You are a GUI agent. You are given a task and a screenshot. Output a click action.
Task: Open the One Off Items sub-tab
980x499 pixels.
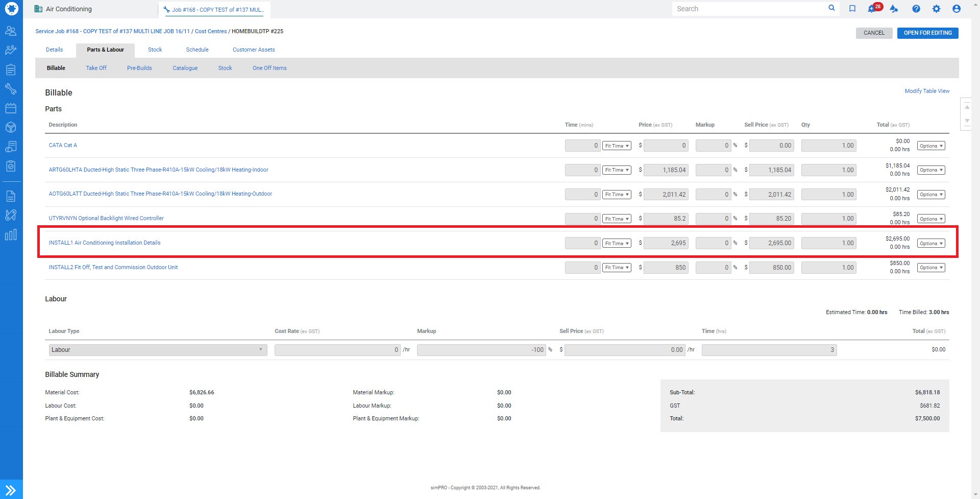[269, 68]
